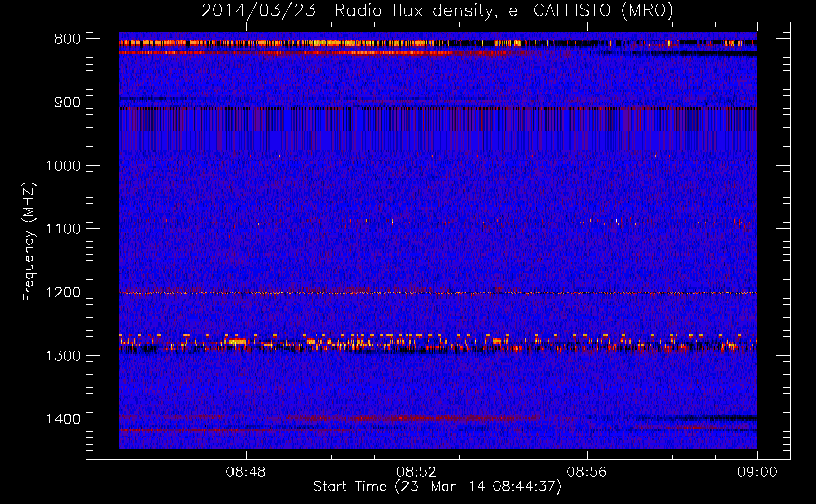Click the bright yellow burst near 1280 MHz
This screenshot has width=816, height=504.
tap(237, 342)
